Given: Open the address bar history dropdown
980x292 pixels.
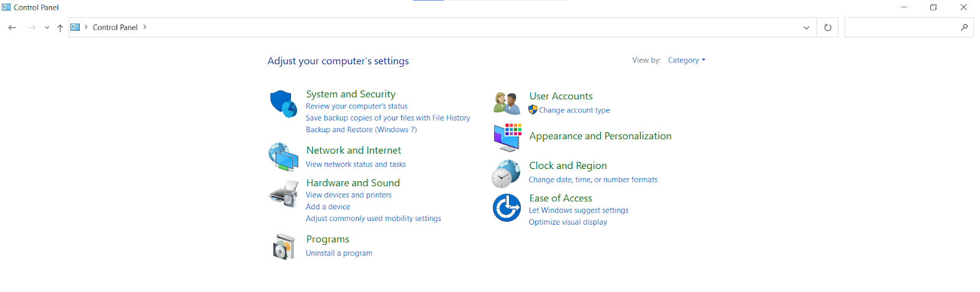Looking at the screenshot, I should [x=806, y=28].
